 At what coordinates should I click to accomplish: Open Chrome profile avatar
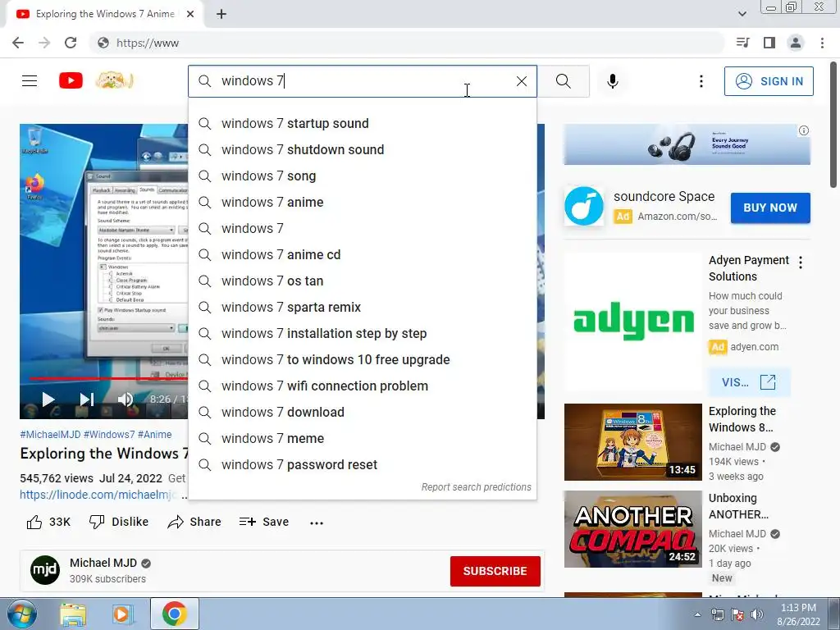[x=796, y=43]
